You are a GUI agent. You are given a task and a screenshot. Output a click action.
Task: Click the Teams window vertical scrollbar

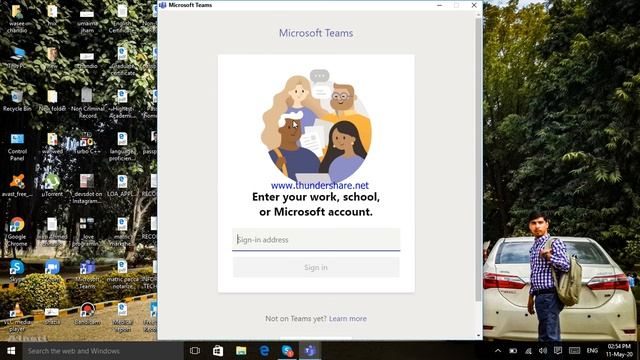pos(478,159)
